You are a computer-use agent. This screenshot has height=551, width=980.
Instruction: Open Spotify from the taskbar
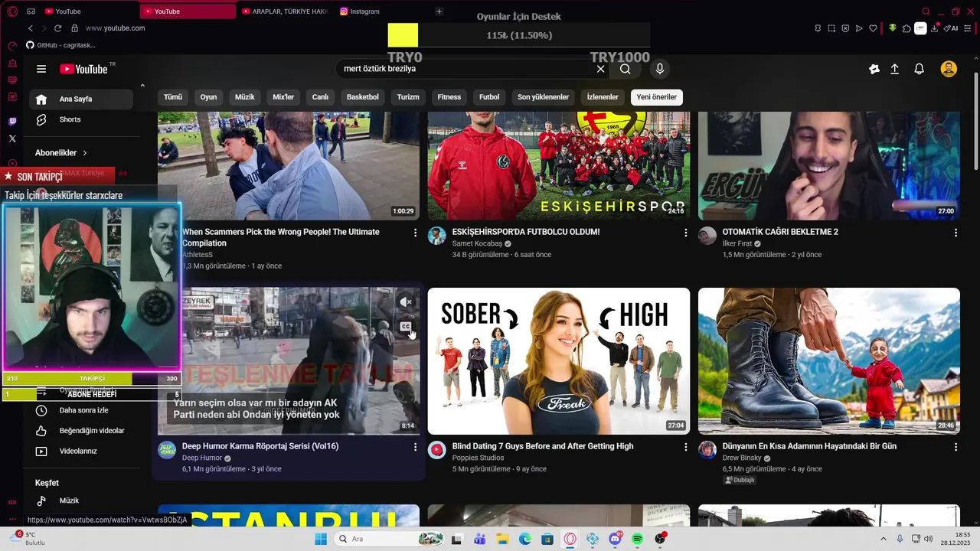[x=638, y=539]
